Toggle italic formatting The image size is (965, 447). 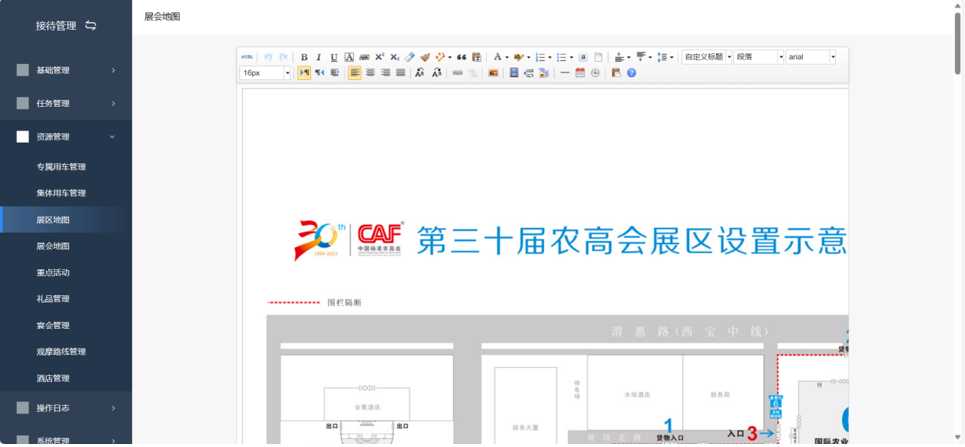[319, 57]
